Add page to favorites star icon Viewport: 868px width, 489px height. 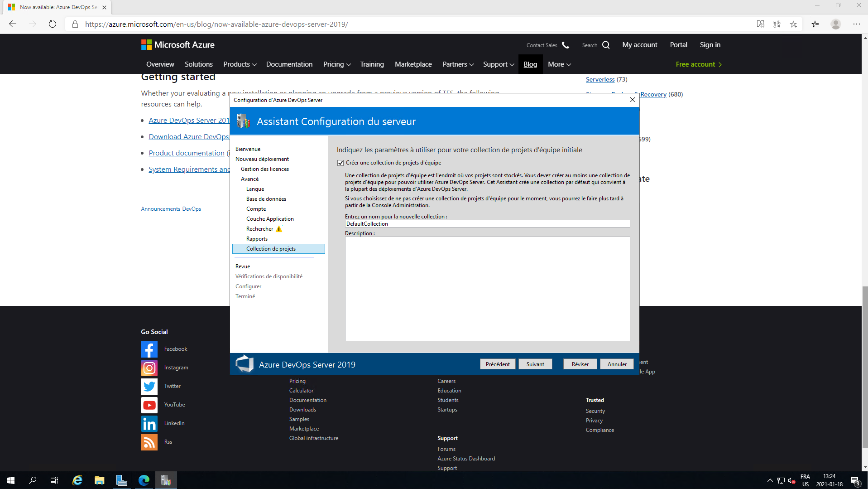tap(793, 24)
